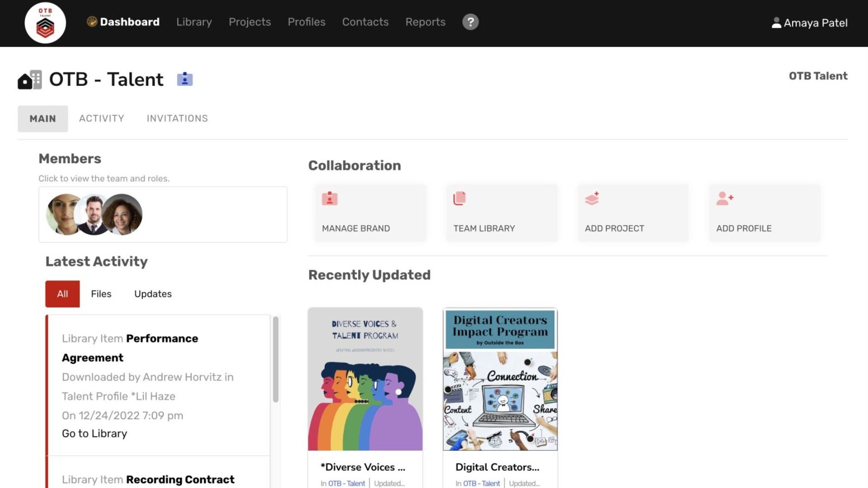Viewport: 868px width, 488px height.
Task: Filter latest activity by Files
Action: [x=101, y=294]
